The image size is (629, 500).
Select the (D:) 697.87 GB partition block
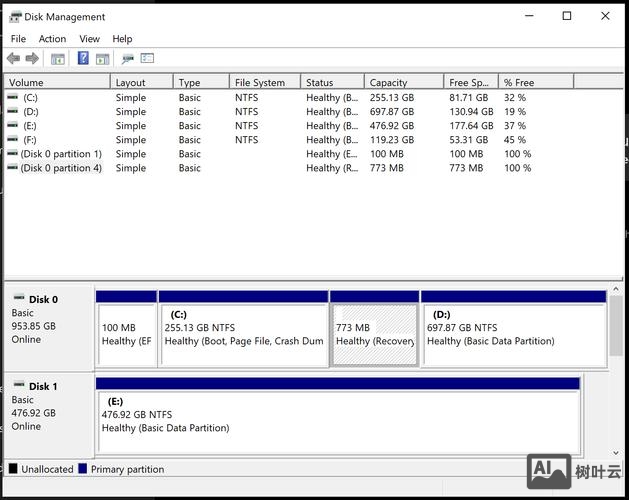[513, 334]
